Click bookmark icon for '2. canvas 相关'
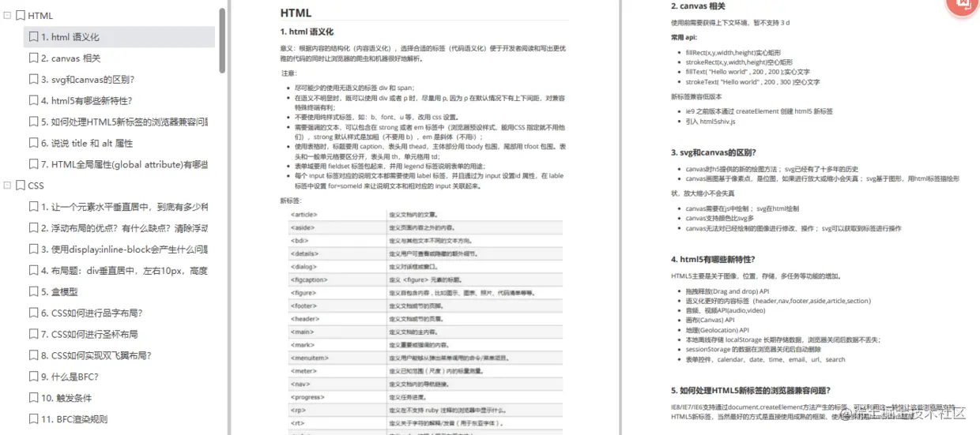 click(x=33, y=58)
